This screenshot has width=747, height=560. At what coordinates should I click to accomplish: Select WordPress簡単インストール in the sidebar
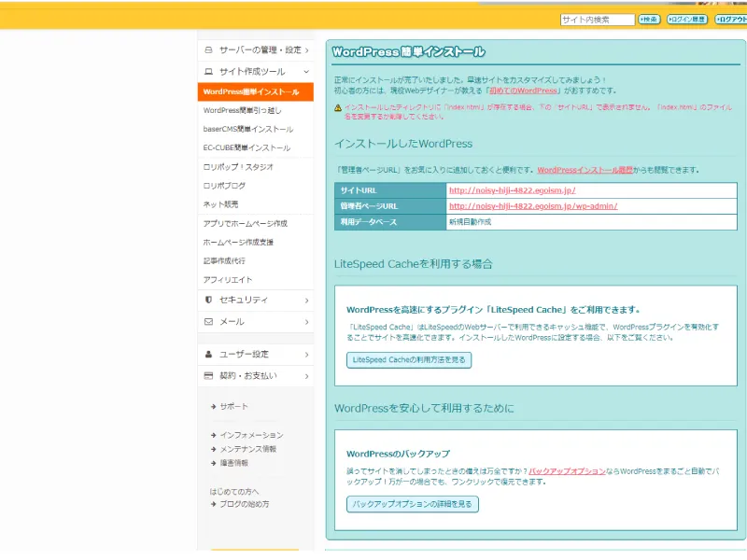point(255,91)
